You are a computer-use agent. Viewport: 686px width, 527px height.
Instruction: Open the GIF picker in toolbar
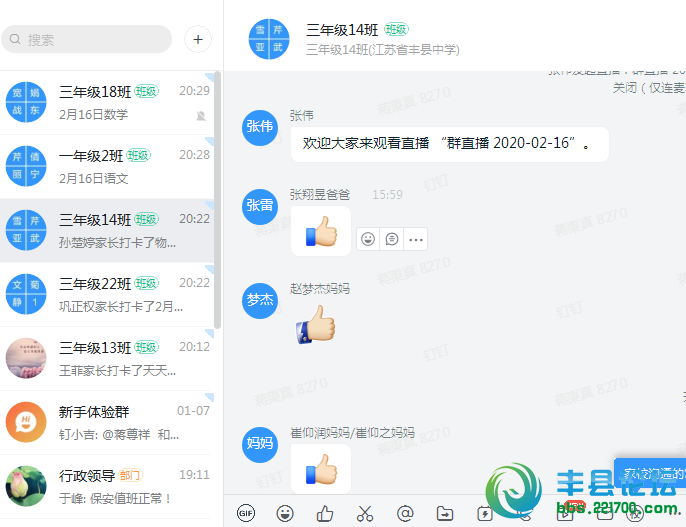245,513
